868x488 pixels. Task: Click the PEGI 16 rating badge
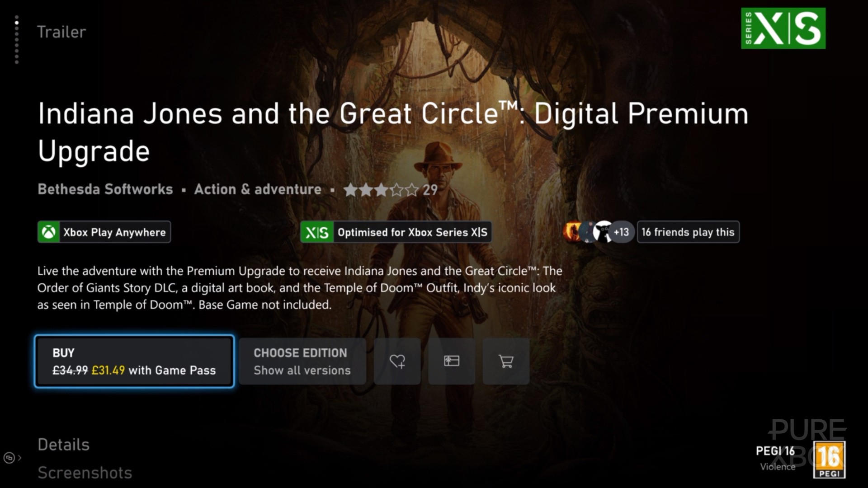(x=829, y=460)
